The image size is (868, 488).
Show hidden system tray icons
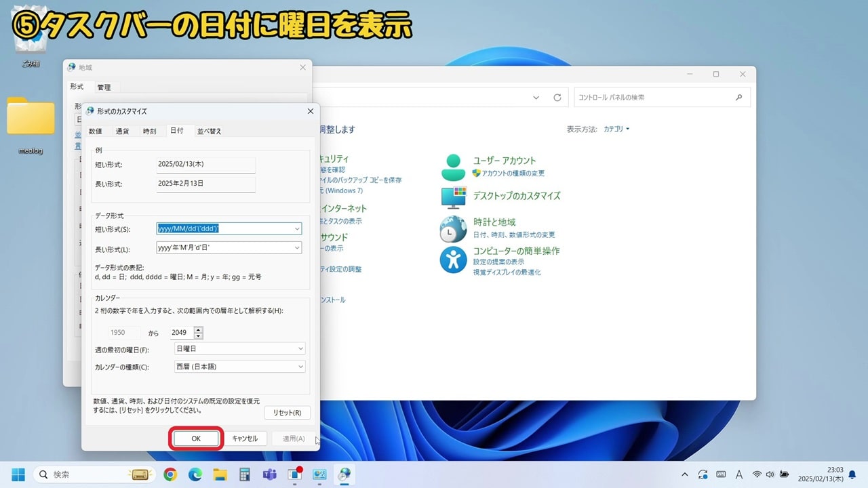point(685,474)
